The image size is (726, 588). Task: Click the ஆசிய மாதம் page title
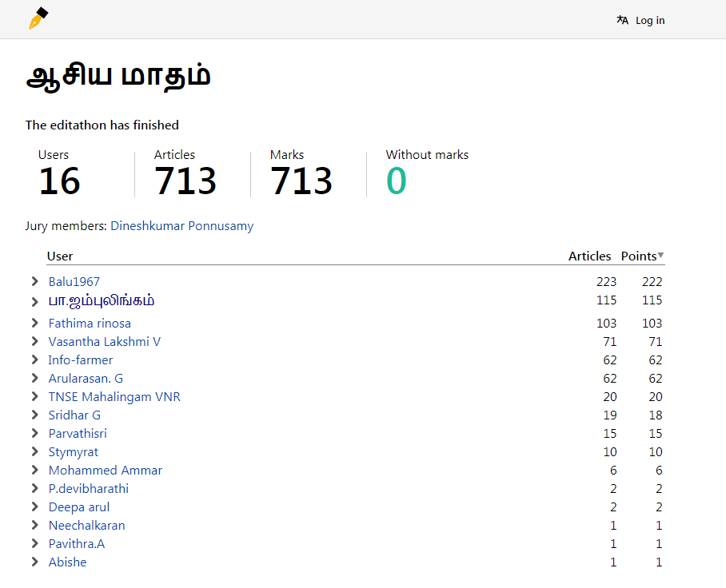[x=118, y=77]
